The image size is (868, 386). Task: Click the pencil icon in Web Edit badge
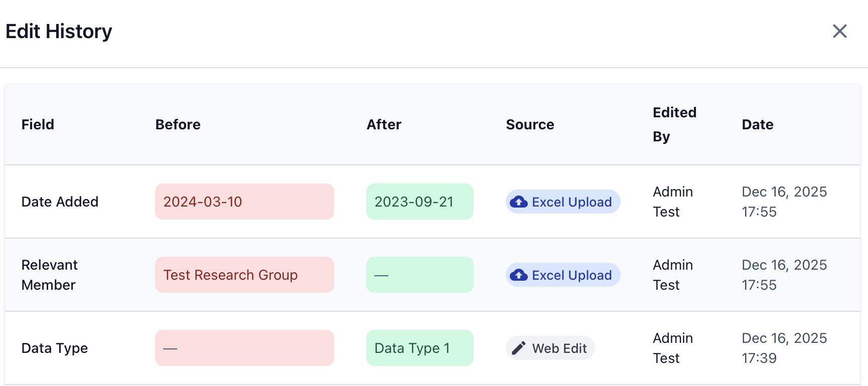(519, 348)
